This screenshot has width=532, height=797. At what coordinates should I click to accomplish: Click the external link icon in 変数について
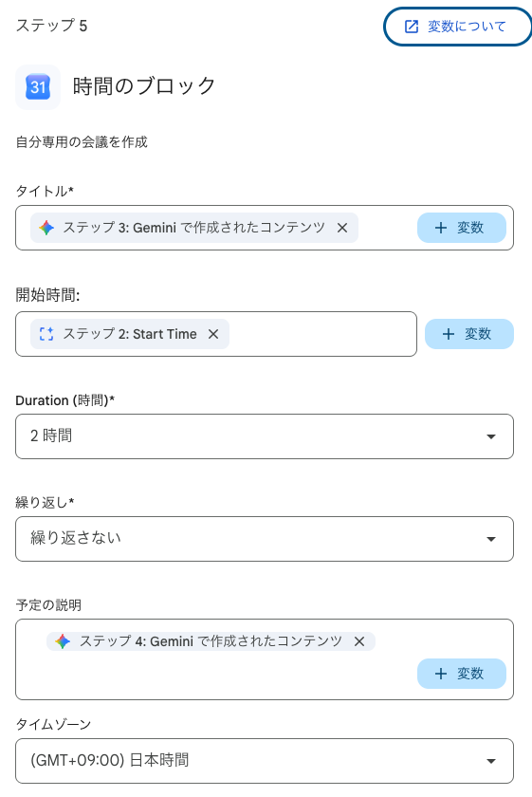coord(411,27)
